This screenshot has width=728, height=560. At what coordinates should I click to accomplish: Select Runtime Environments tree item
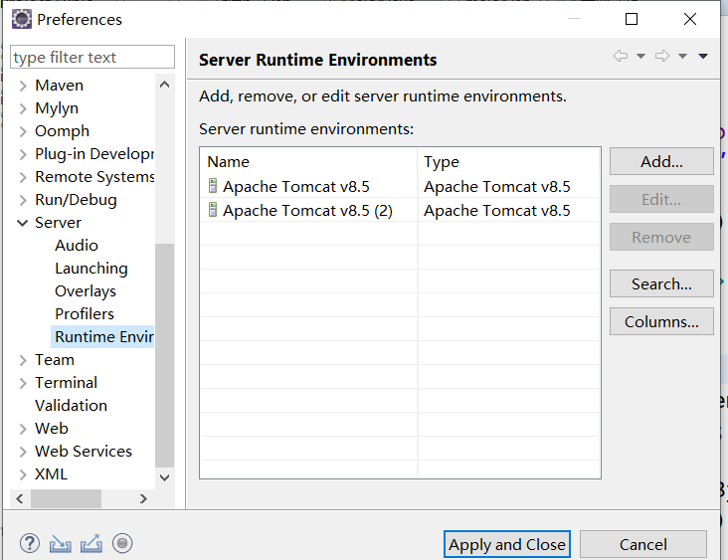pos(102,336)
